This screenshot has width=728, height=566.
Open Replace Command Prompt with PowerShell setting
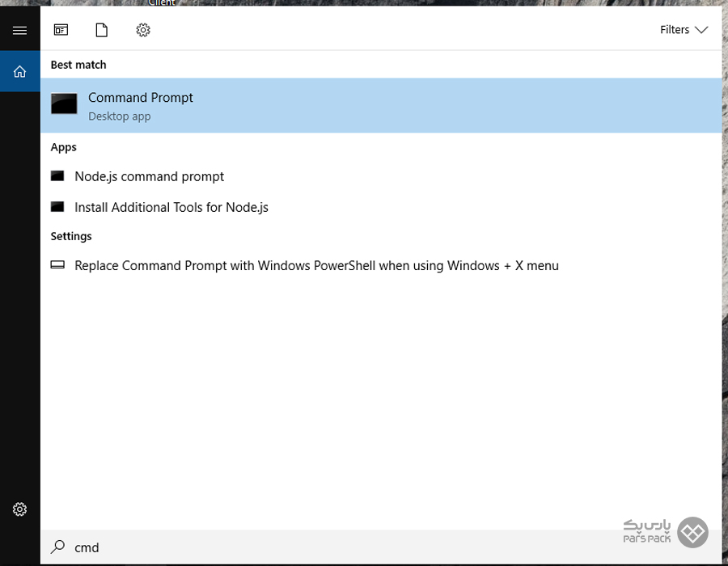(x=381, y=265)
